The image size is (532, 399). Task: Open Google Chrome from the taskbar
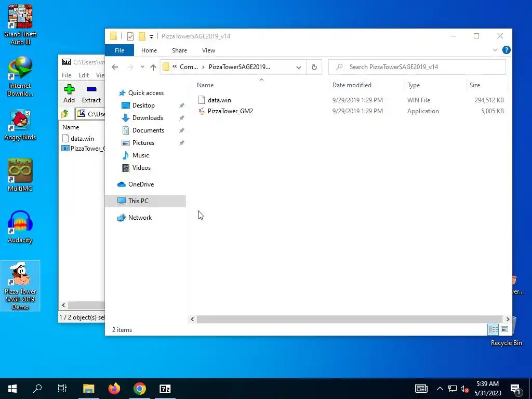click(x=139, y=389)
